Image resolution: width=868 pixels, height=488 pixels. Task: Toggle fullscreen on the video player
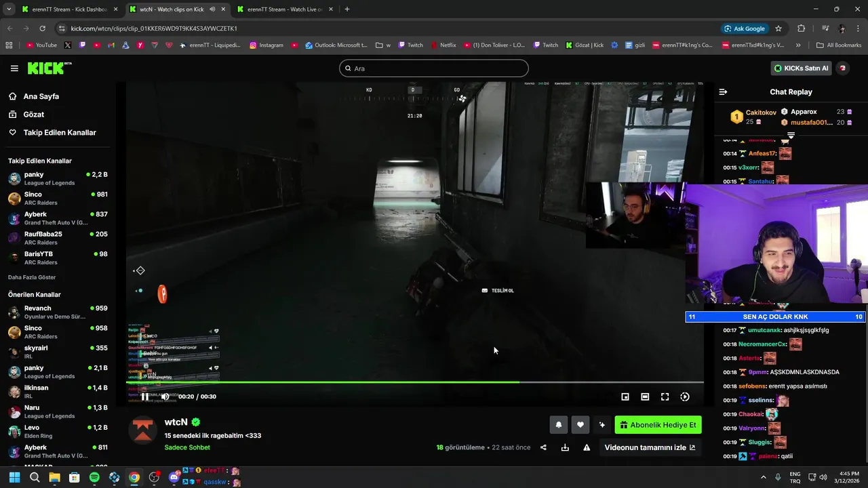coord(665,397)
